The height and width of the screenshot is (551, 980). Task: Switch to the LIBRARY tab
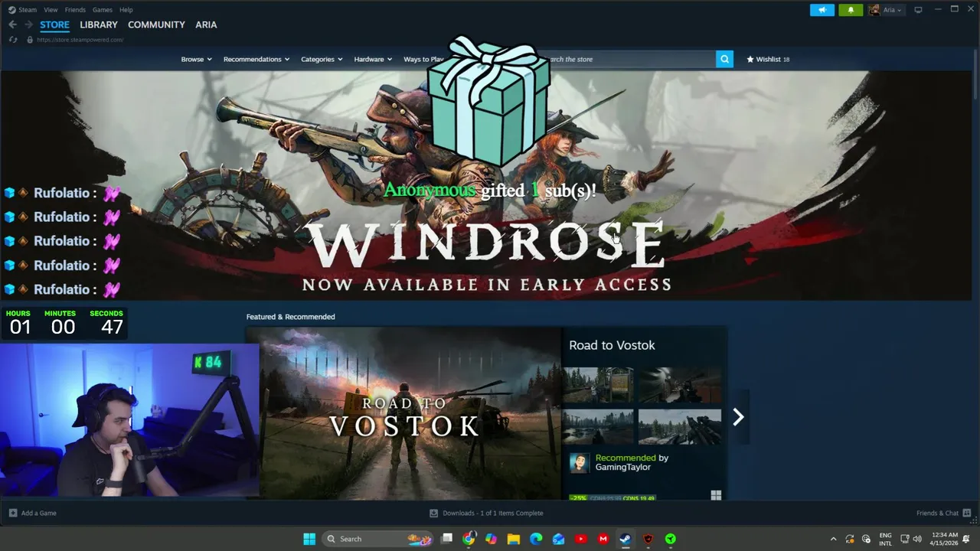point(99,24)
